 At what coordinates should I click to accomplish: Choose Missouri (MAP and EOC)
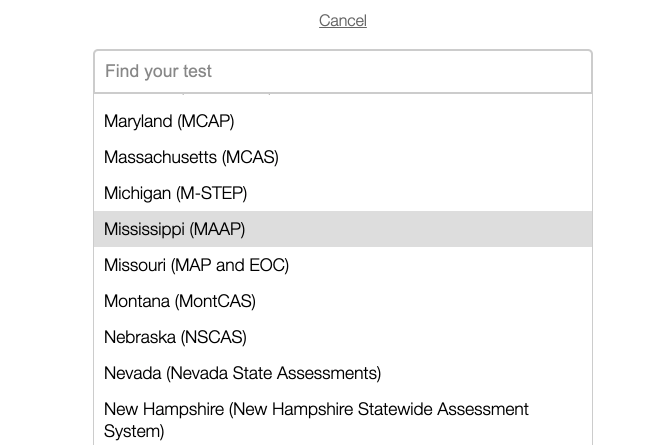pos(196,265)
